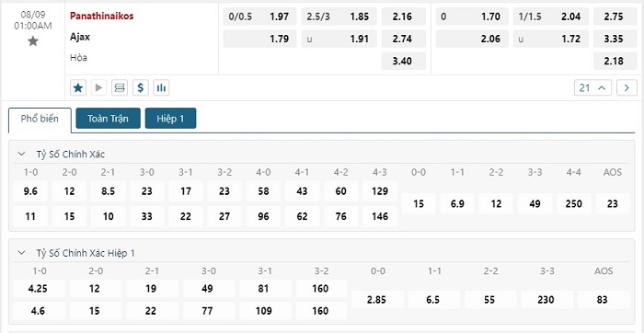Collapse the Tỷ Số Chính Xác section

click(21, 154)
